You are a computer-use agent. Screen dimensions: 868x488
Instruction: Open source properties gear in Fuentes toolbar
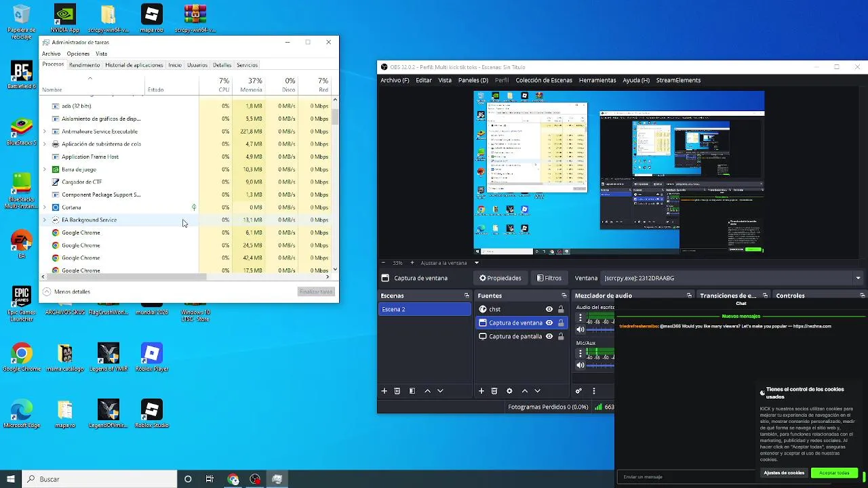[509, 391]
